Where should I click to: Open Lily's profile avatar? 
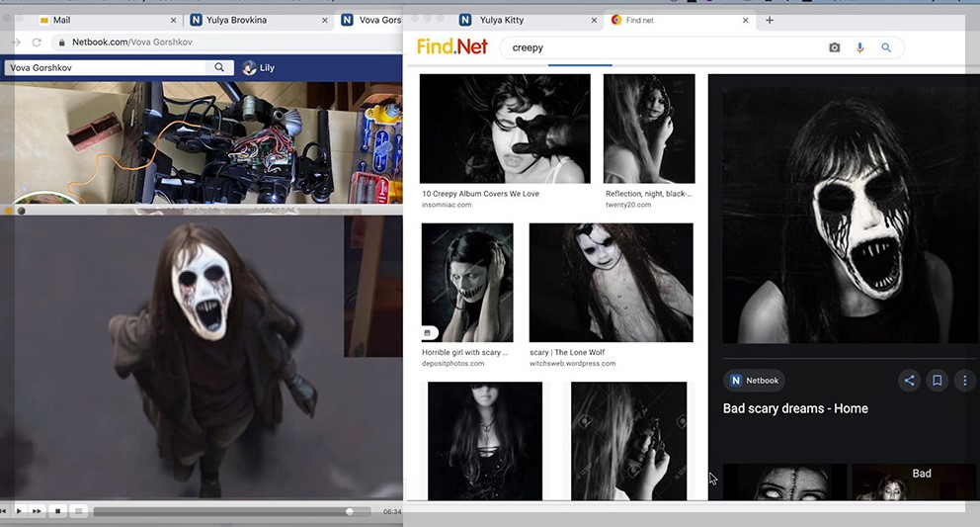[249, 67]
